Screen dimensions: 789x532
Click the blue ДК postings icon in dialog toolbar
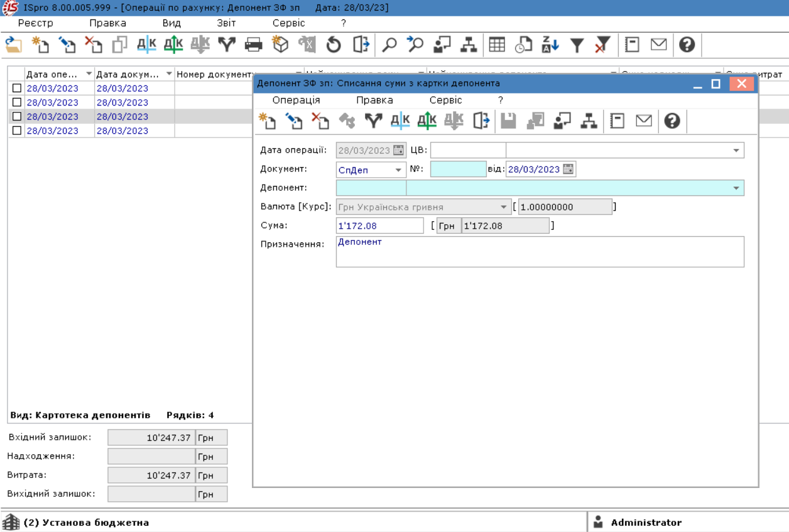point(400,121)
